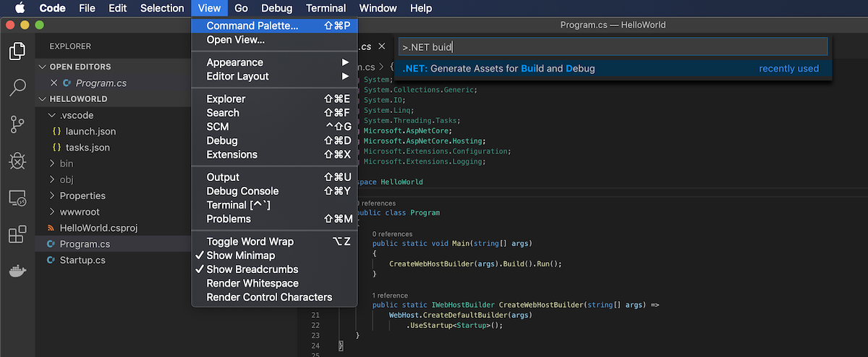Click the braces icon beside launch.json

click(x=56, y=131)
